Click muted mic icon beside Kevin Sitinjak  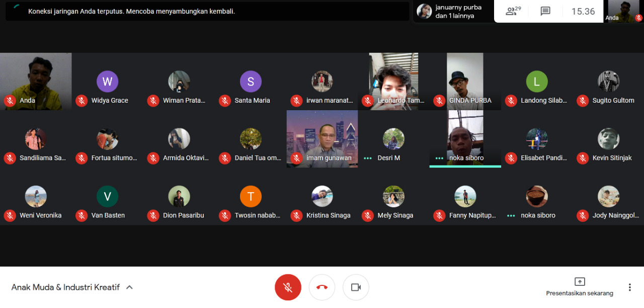click(583, 158)
